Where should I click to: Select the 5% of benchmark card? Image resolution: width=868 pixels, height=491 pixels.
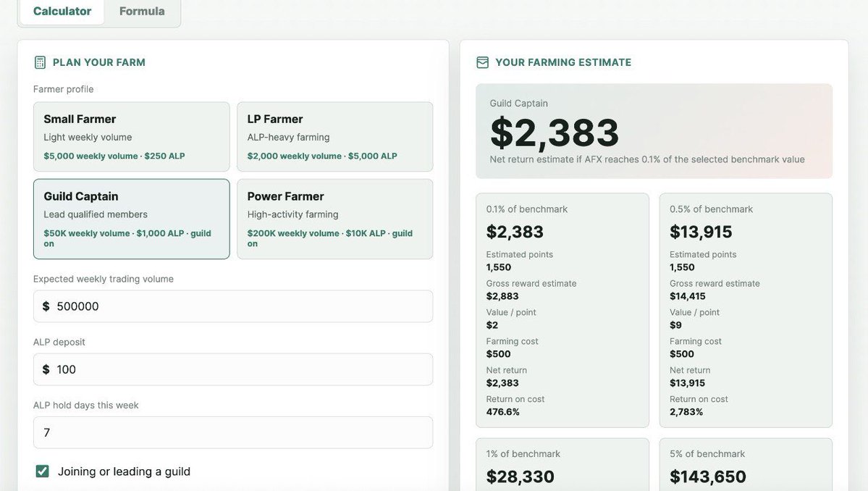(x=746, y=464)
